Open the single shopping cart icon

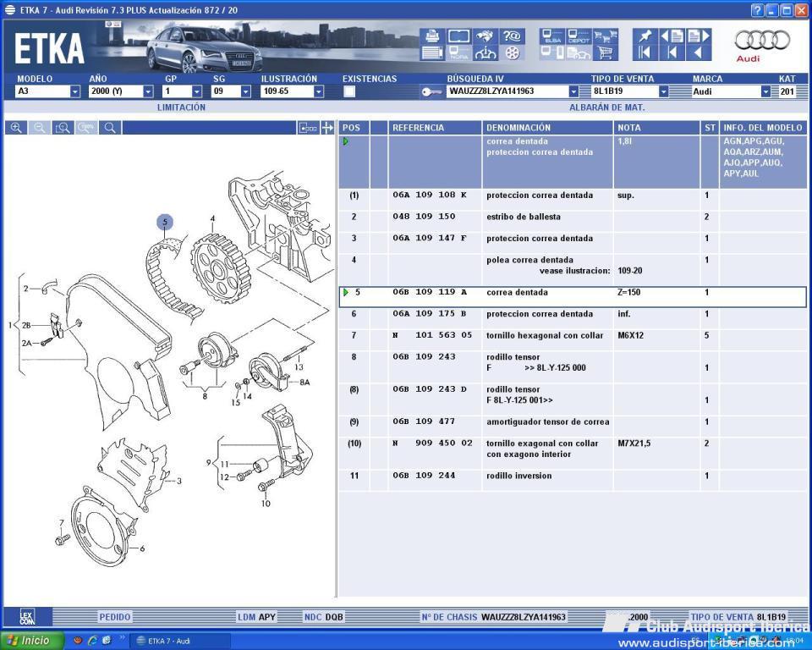tap(605, 52)
